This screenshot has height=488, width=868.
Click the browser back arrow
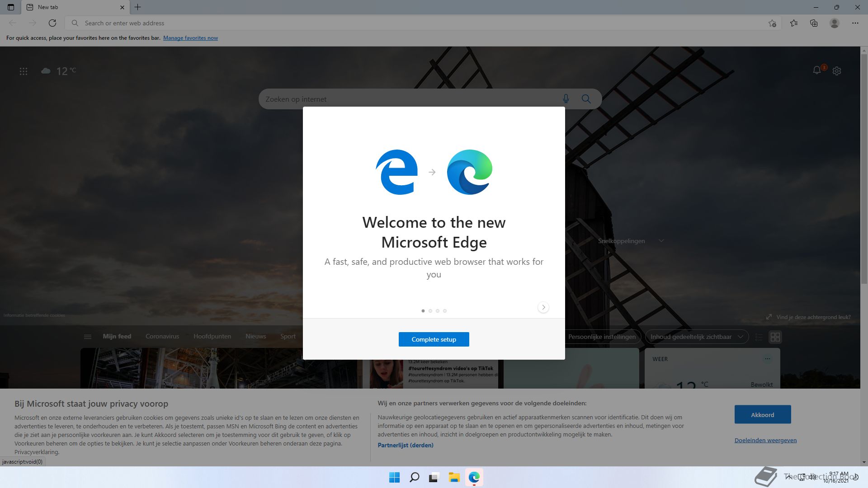(13, 23)
